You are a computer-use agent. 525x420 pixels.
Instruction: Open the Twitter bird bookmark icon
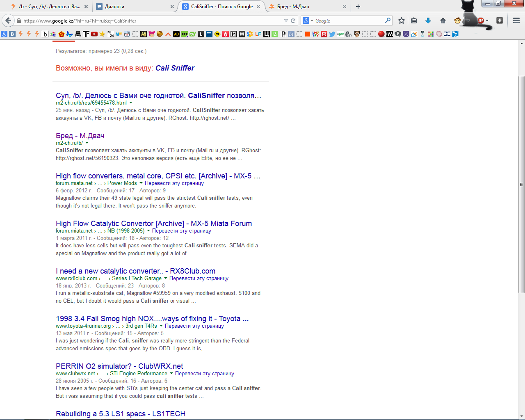coord(332,34)
